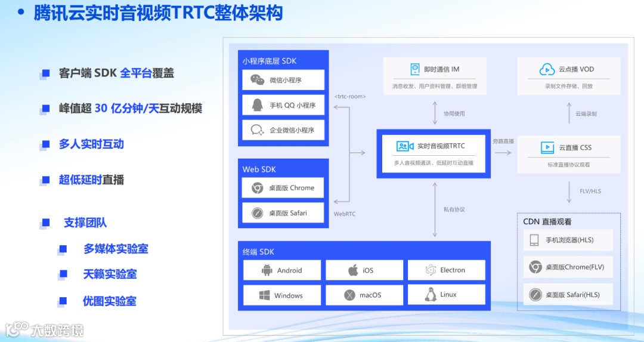Click the 私有协议 arrow label
This screenshot has width=644, height=342.
pos(454,209)
